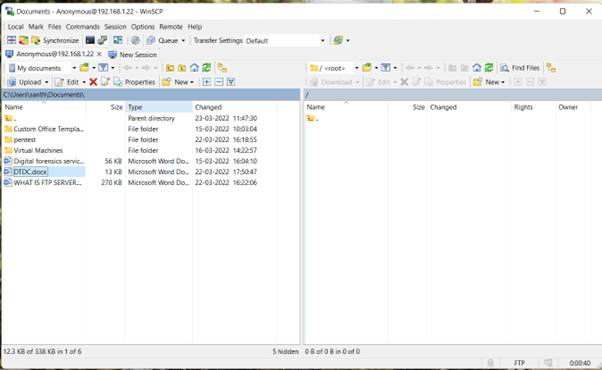This screenshot has width=602, height=370.
Task: Expand the local Edit dropdown arrow
Action: [84, 82]
